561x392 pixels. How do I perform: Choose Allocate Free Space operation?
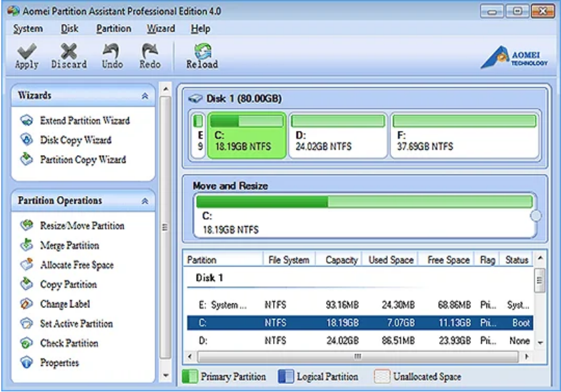[77, 265]
